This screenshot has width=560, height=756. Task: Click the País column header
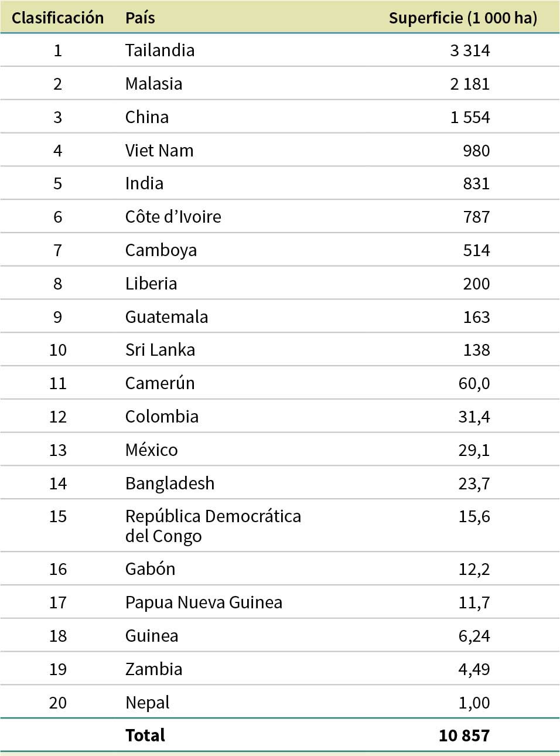(x=140, y=18)
